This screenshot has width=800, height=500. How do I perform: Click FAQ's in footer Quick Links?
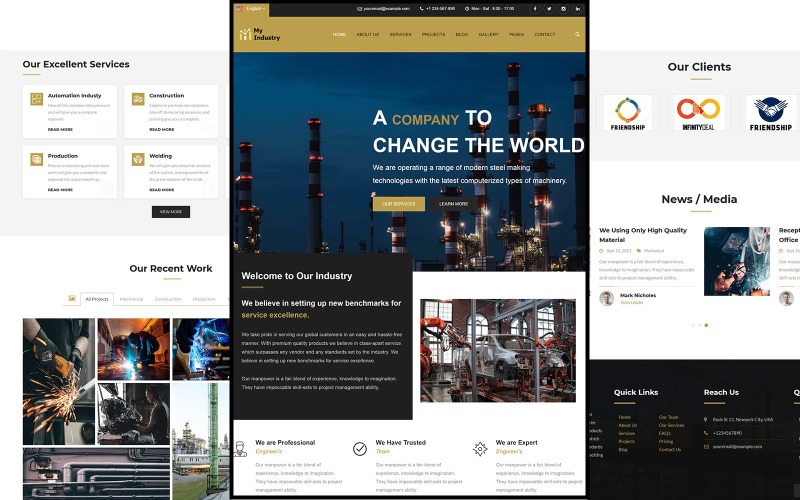point(665,433)
